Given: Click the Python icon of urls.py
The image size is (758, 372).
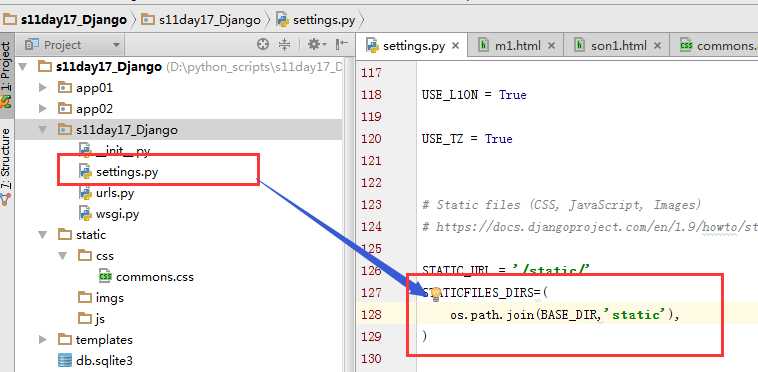Looking at the screenshot, I should click(85, 193).
